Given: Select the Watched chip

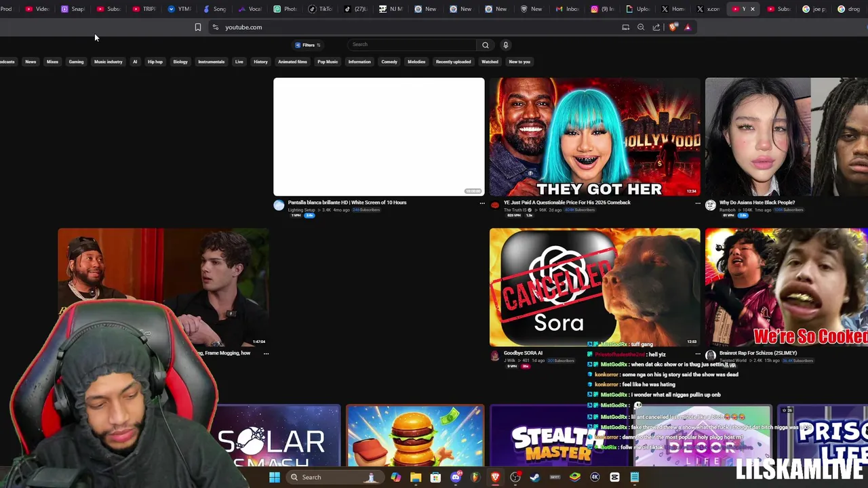Looking at the screenshot, I should [x=490, y=62].
